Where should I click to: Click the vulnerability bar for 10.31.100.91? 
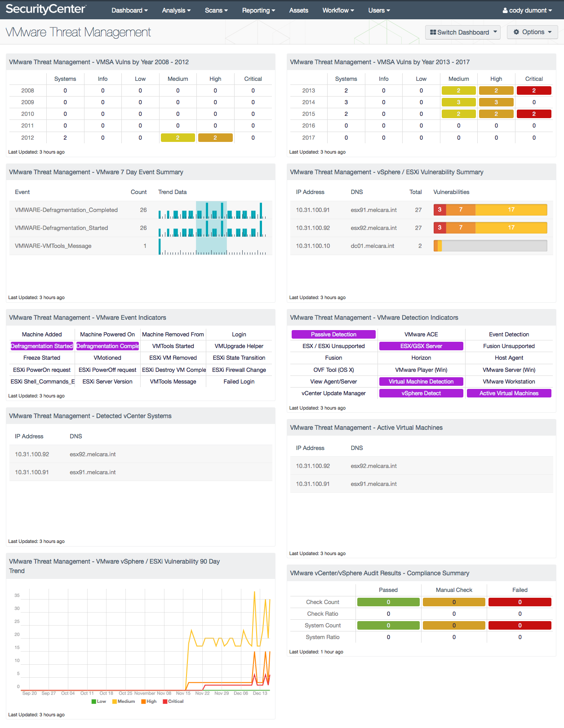point(490,210)
